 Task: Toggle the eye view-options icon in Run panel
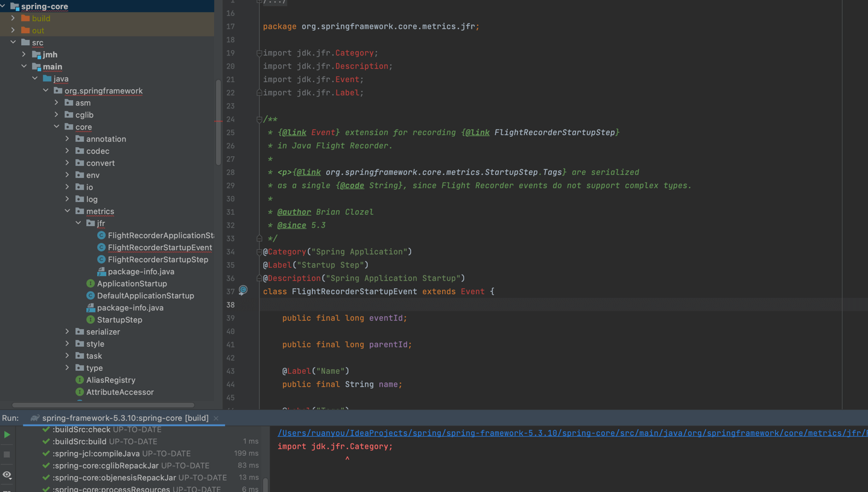point(7,475)
